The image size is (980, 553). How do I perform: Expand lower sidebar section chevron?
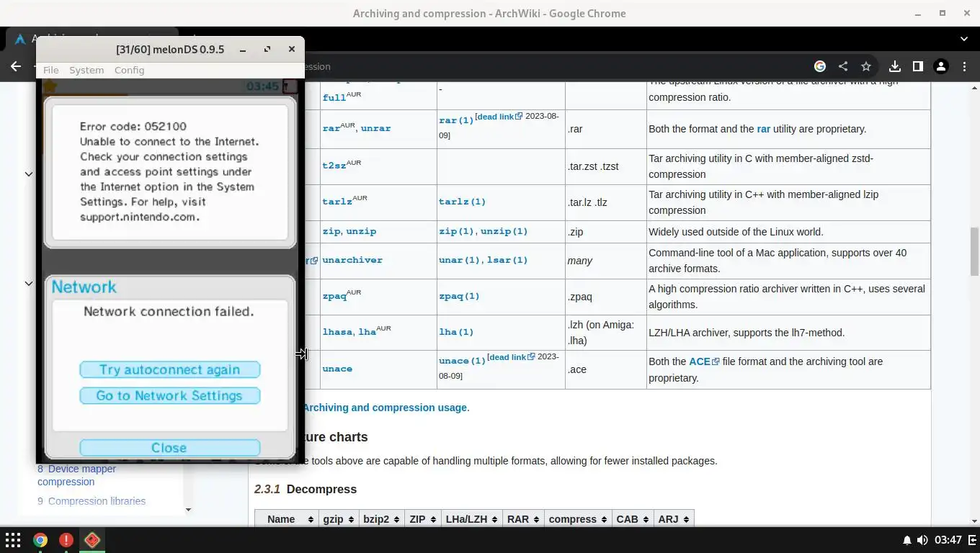pyautogui.click(x=29, y=283)
